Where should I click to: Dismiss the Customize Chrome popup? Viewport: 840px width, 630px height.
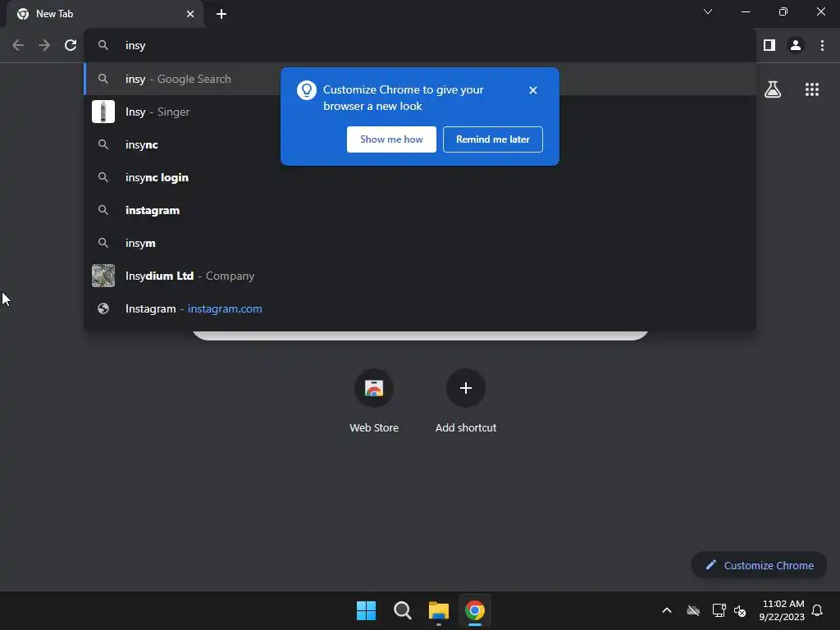tap(533, 90)
